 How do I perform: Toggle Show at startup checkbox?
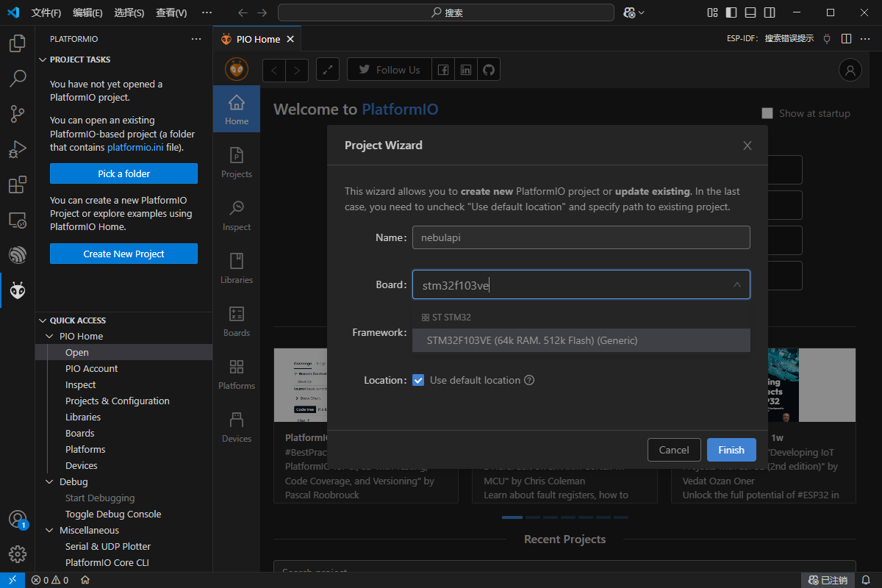(x=767, y=113)
